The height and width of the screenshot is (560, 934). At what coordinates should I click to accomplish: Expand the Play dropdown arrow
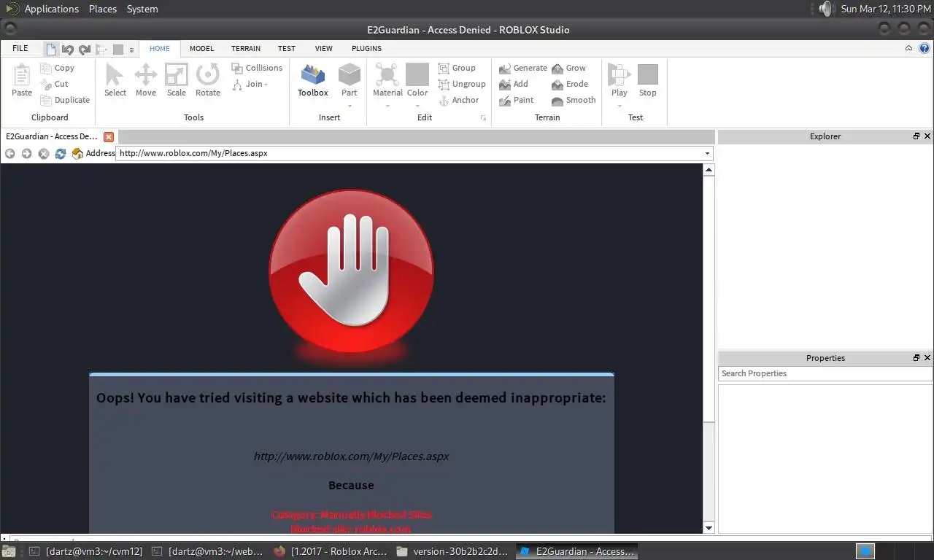620,106
